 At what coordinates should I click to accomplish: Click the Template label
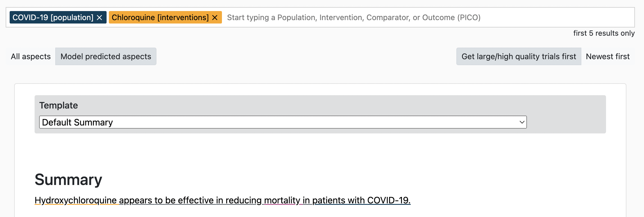(58, 105)
